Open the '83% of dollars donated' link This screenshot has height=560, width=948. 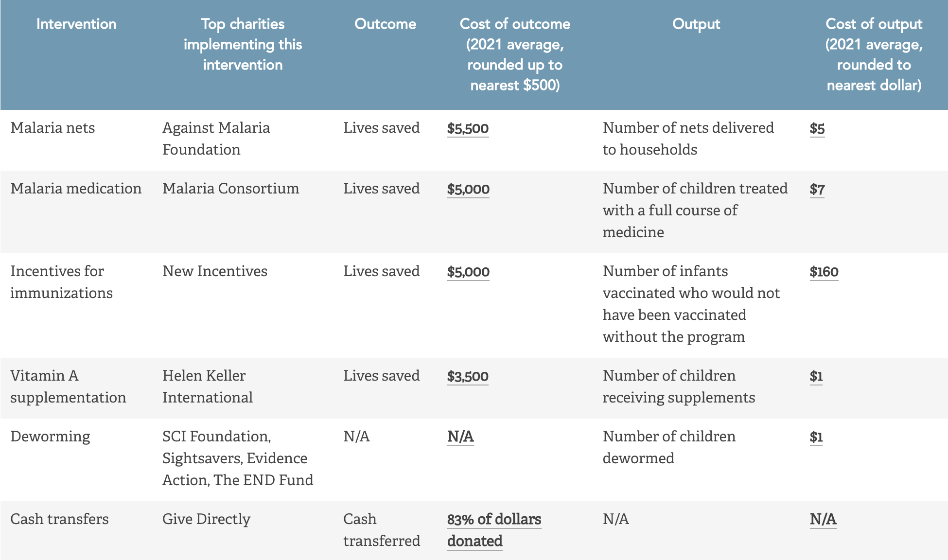(494, 530)
